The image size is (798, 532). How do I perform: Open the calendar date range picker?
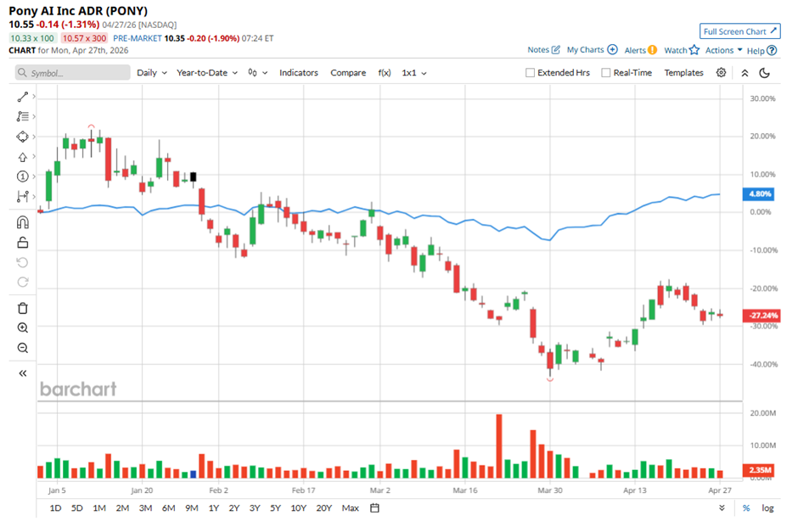coord(374,508)
